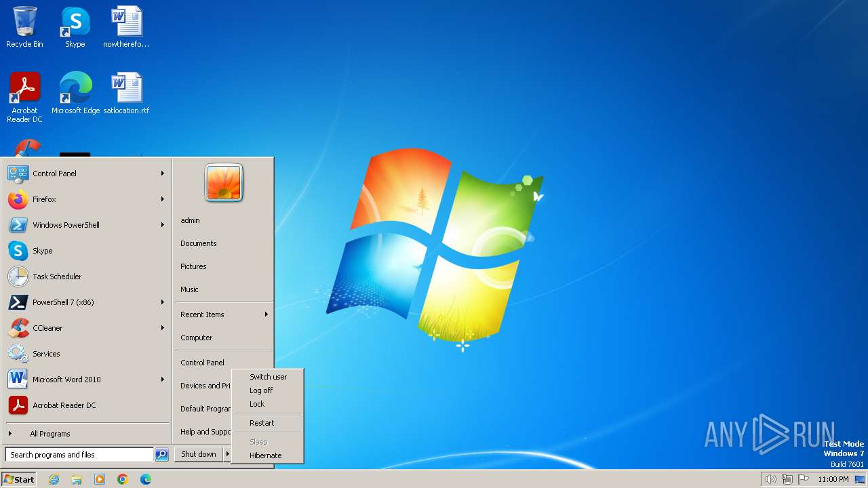The height and width of the screenshot is (488, 868).
Task: Expand the Microsoft Word 2010 jump list arrow
Action: pyautogui.click(x=163, y=380)
